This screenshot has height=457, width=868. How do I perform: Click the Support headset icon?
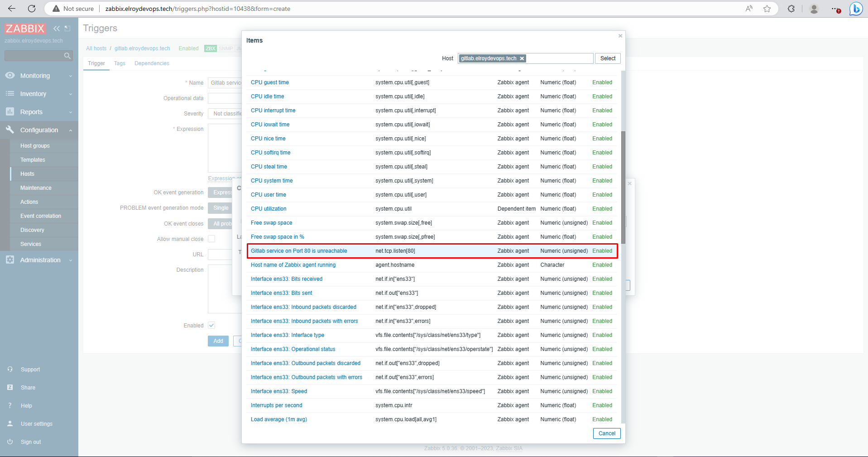click(x=10, y=370)
